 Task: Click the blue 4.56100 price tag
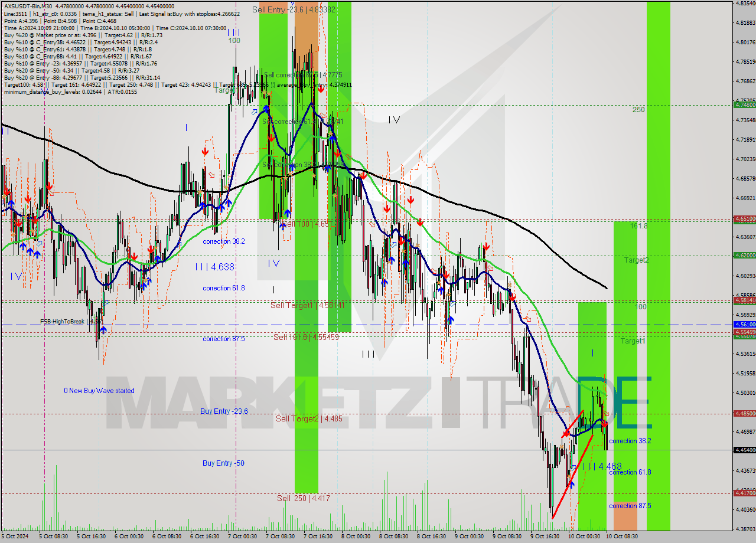[x=745, y=324]
